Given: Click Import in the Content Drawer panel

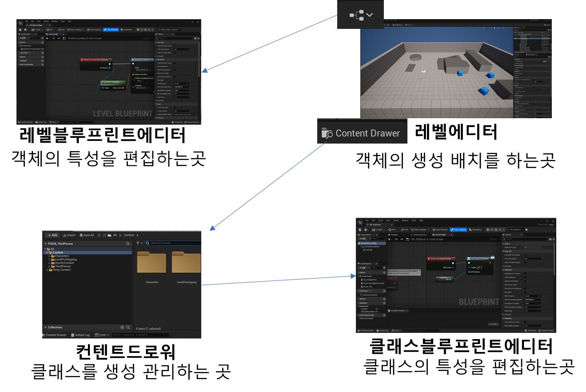Looking at the screenshot, I should tap(69, 235).
